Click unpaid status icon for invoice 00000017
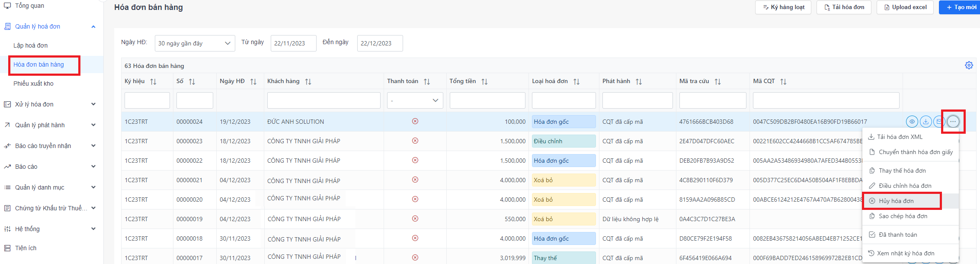 (x=415, y=258)
